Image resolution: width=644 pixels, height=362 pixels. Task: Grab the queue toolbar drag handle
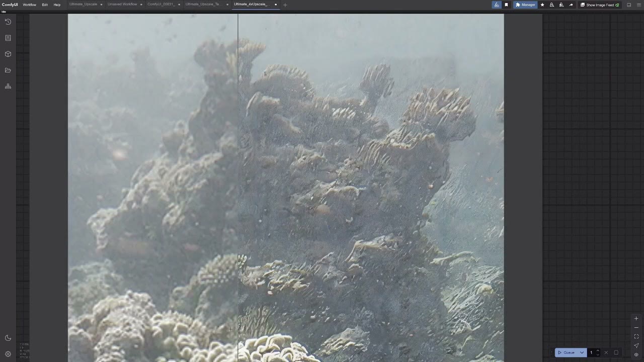(x=551, y=352)
